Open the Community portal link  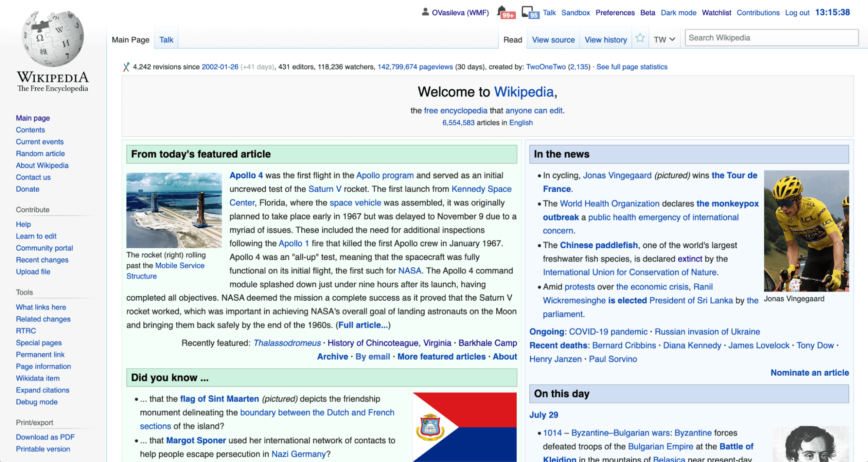[x=44, y=248]
